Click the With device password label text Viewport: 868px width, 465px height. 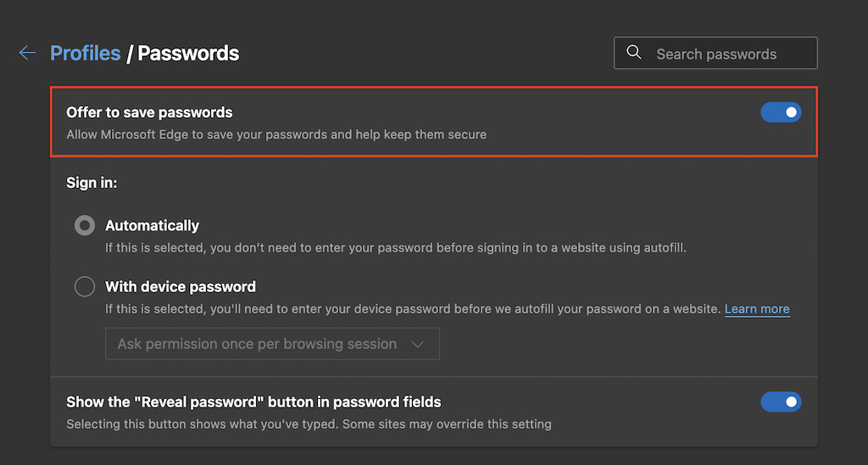click(x=181, y=286)
